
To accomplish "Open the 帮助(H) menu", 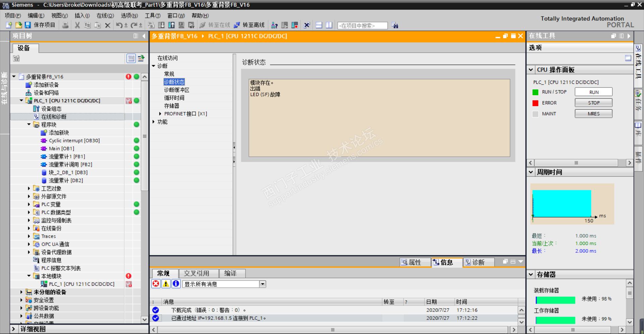I will pyautogui.click(x=200, y=15).
